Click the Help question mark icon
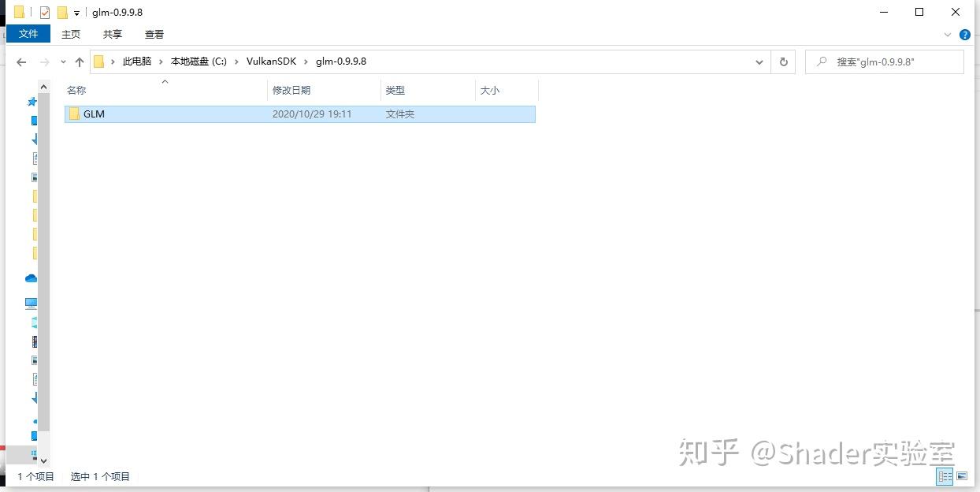 point(964,35)
